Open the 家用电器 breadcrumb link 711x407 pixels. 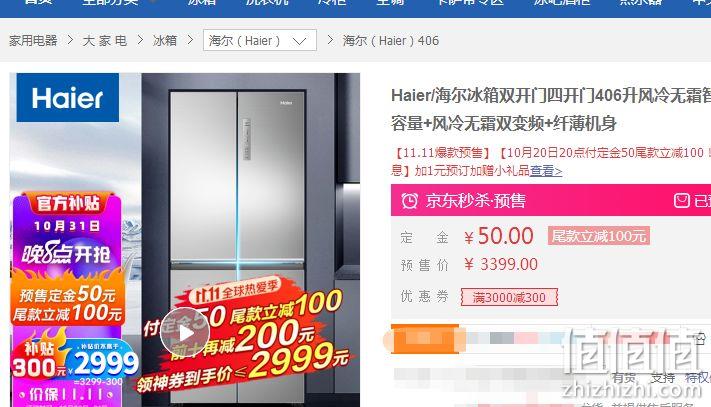pos(33,40)
